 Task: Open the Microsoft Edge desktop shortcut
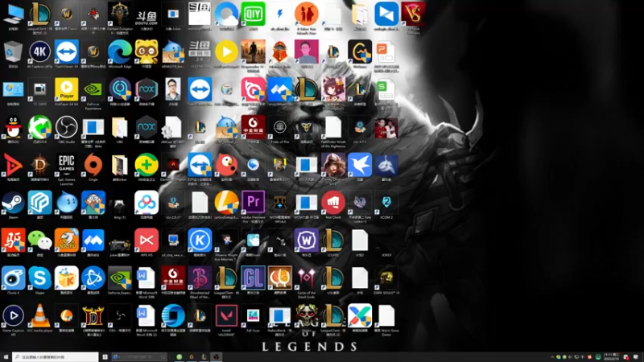119,53
